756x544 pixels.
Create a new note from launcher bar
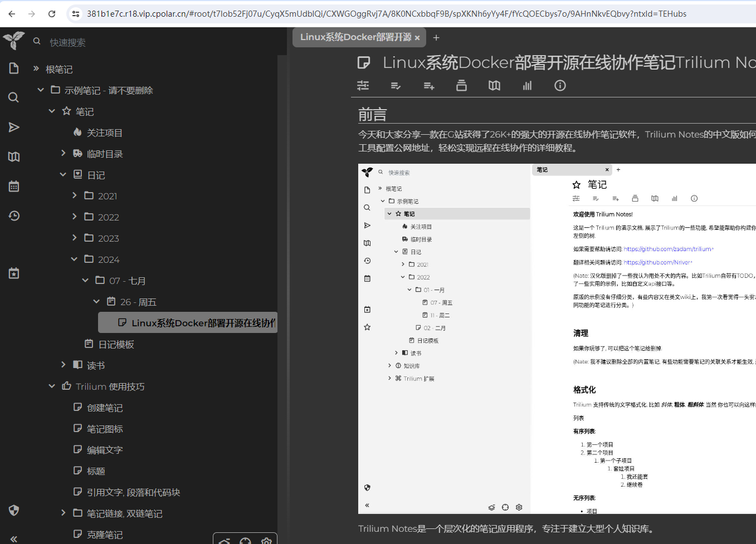click(14, 68)
